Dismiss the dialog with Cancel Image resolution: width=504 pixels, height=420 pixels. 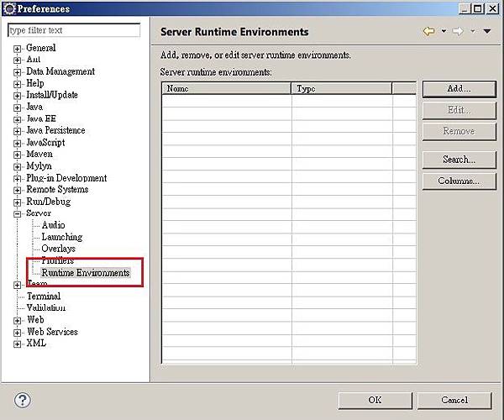[454, 401]
